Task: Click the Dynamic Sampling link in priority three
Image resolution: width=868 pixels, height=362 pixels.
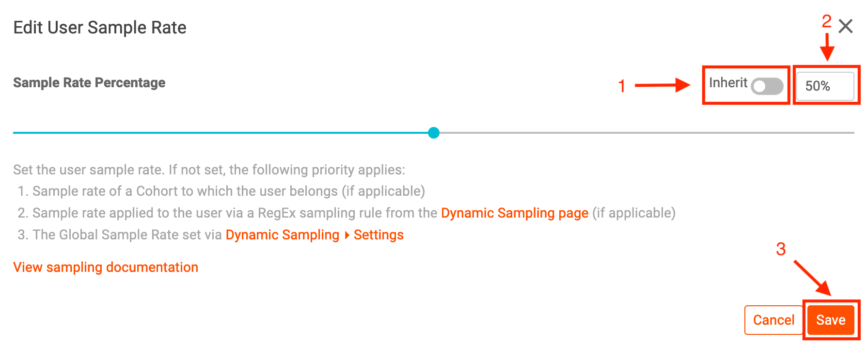Action: 282,235
